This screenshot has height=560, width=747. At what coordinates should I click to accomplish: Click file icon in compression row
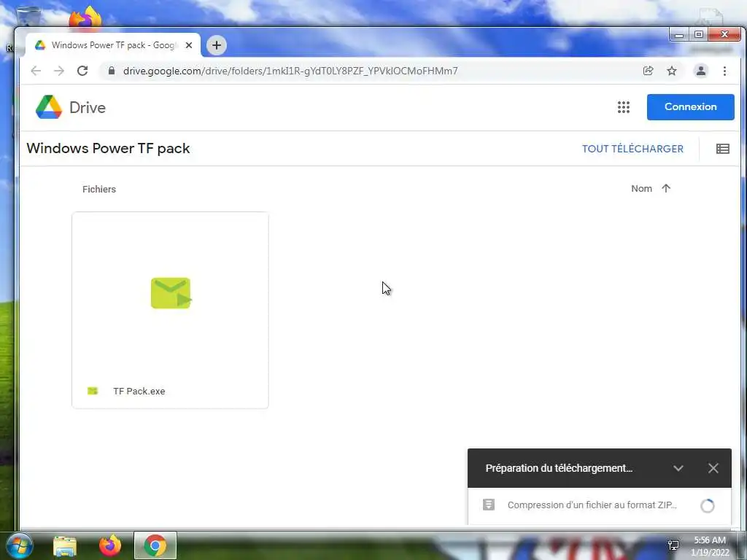coord(489,505)
